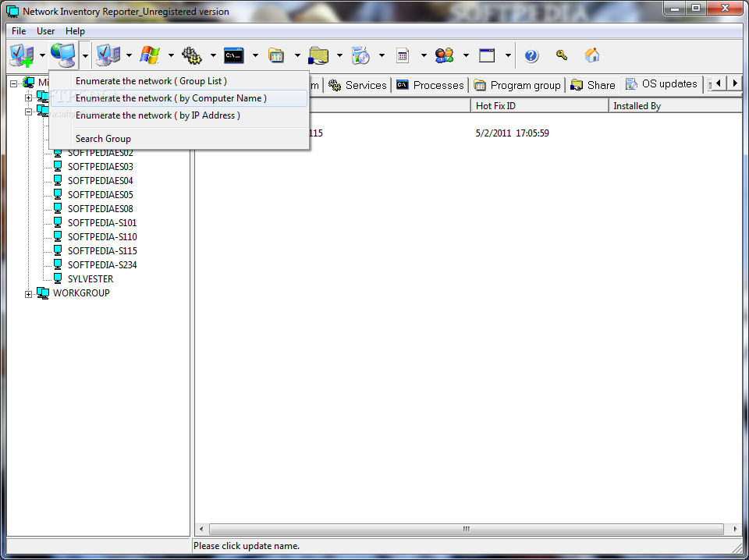Open dropdown arrow beside add computer icon
The height and width of the screenshot is (560, 749).
pyautogui.click(x=42, y=55)
